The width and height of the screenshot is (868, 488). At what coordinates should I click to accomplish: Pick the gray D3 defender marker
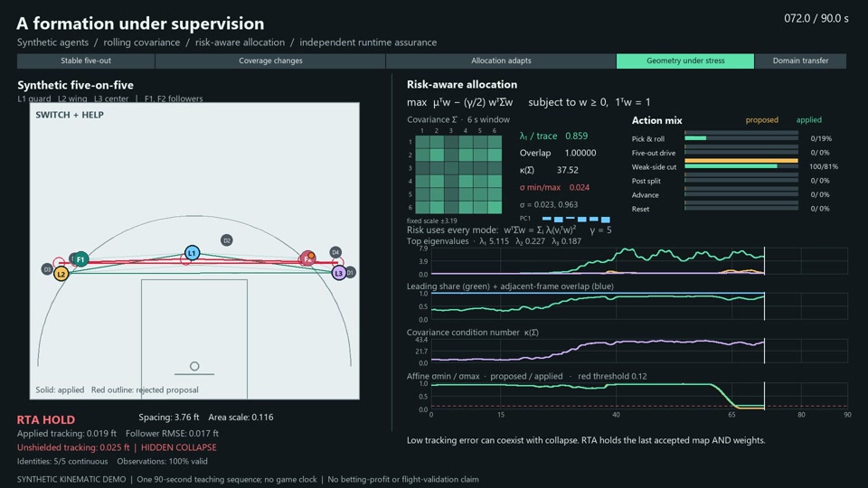47,269
